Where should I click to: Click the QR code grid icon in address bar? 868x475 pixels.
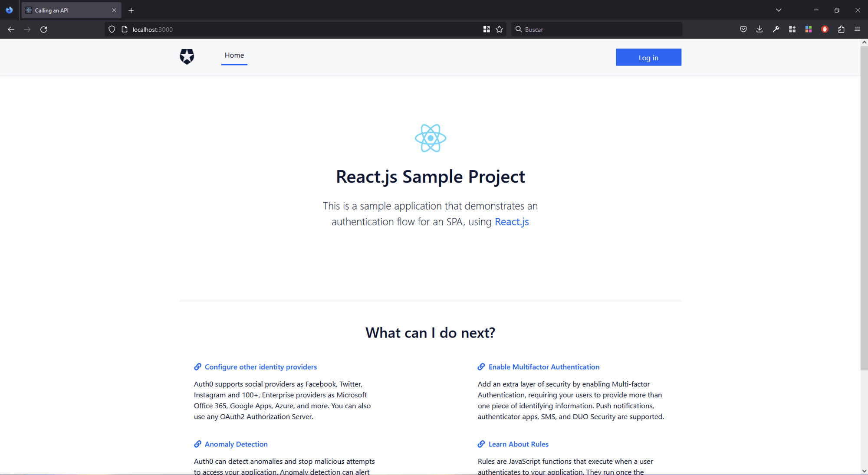(487, 29)
